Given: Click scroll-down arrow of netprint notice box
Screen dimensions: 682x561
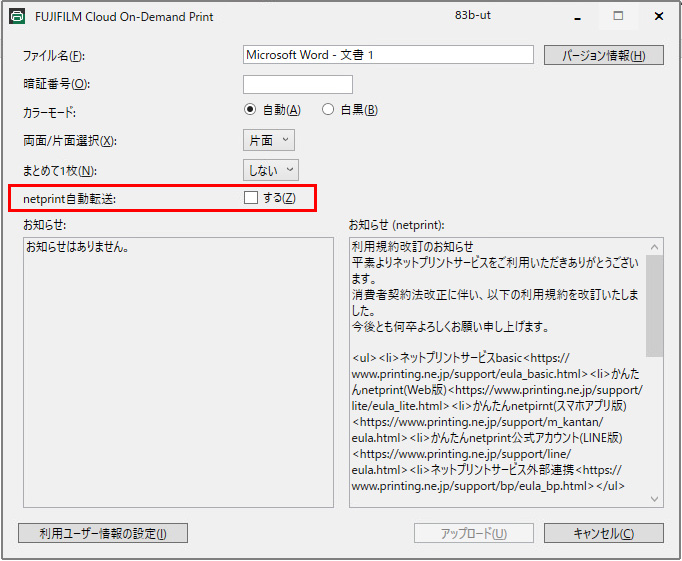Looking at the screenshot, I should tap(655, 499).
